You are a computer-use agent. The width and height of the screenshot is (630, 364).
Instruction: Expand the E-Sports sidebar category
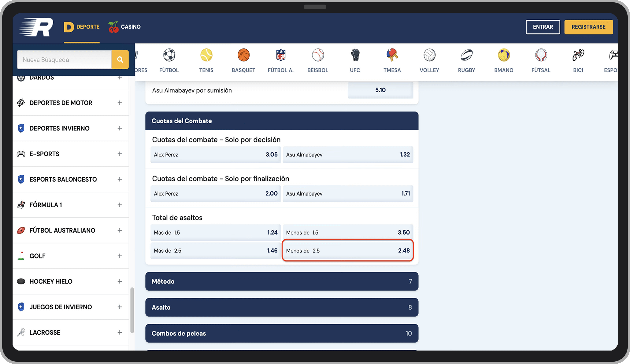click(120, 154)
